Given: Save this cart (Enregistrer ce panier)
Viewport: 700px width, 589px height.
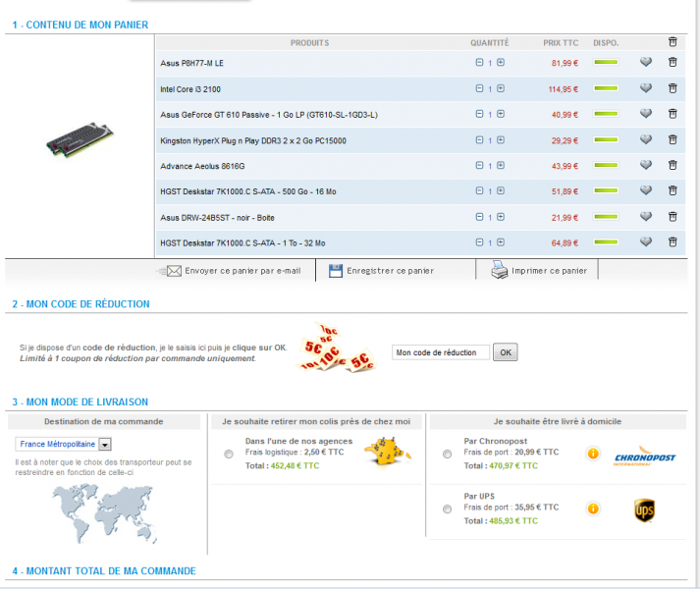Looking at the screenshot, I should tap(381, 271).
